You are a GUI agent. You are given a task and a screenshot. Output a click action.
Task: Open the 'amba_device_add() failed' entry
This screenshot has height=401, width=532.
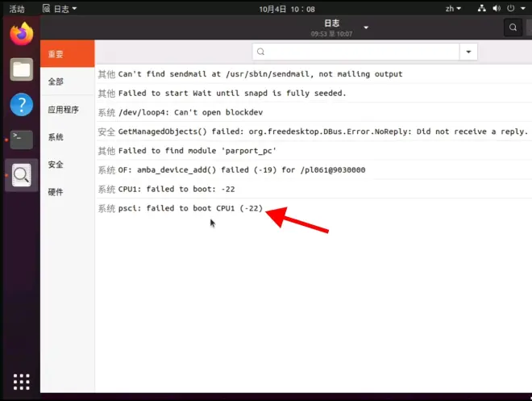coord(314,169)
